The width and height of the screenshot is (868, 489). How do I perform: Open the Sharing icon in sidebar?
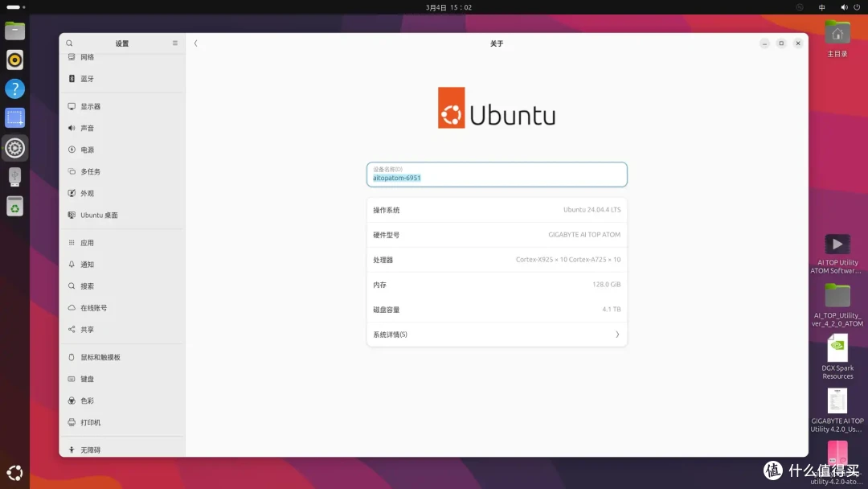(x=72, y=330)
